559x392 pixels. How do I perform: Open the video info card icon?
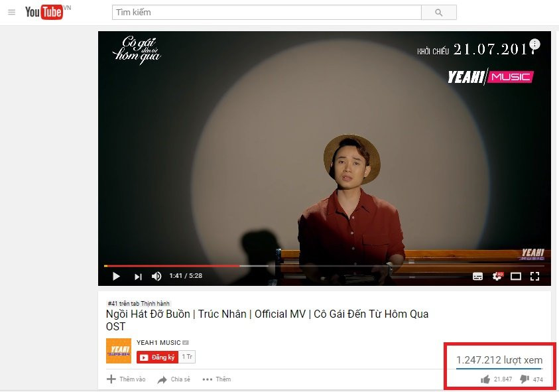click(x=534, y=44)
